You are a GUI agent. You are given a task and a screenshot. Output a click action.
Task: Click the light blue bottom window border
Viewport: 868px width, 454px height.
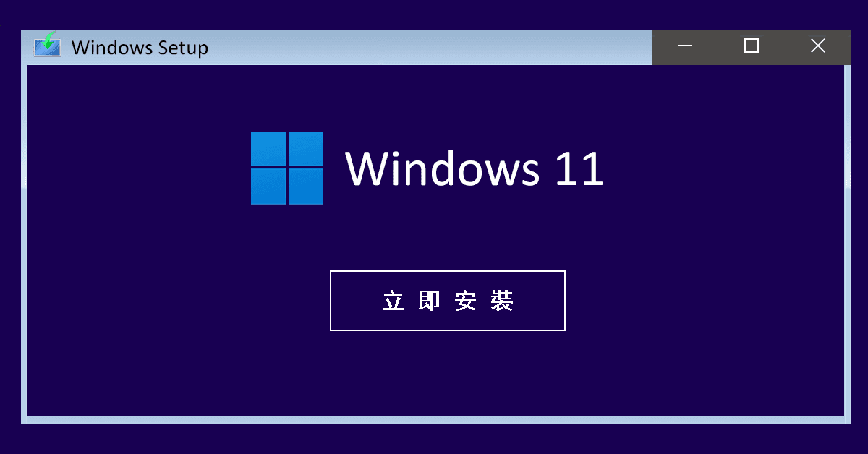click(435, 420)
